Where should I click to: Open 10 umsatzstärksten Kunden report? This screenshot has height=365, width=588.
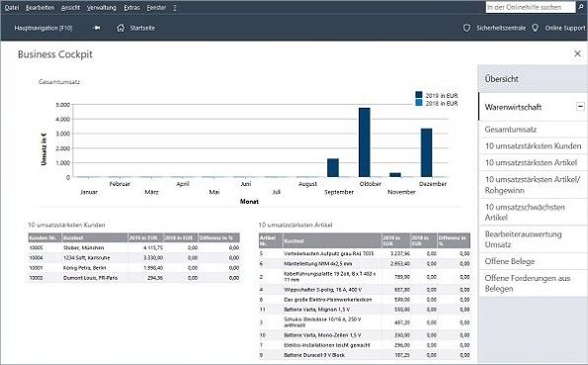[x=533, y=146]
